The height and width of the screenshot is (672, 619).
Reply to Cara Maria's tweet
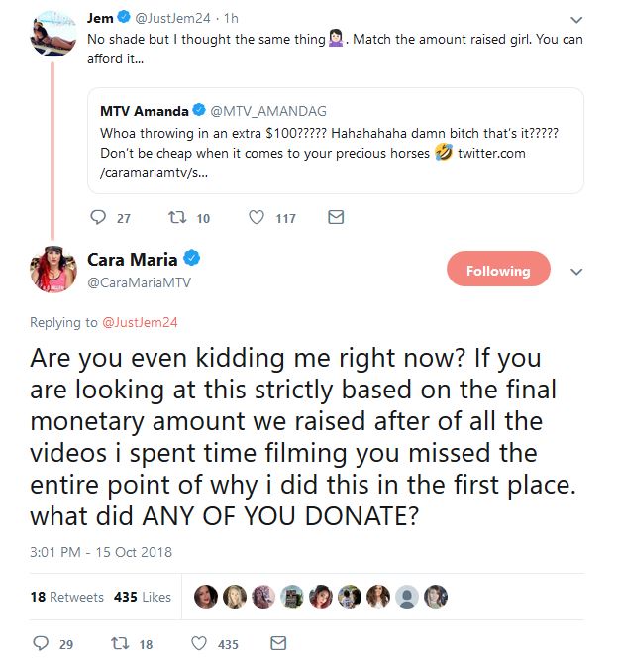tap(41, 644)
